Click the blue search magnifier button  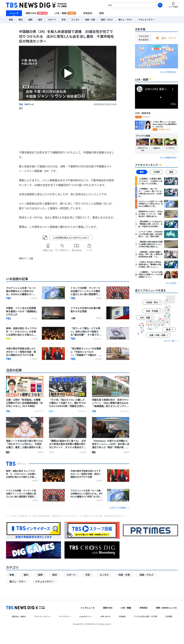(x=160, y=5)
